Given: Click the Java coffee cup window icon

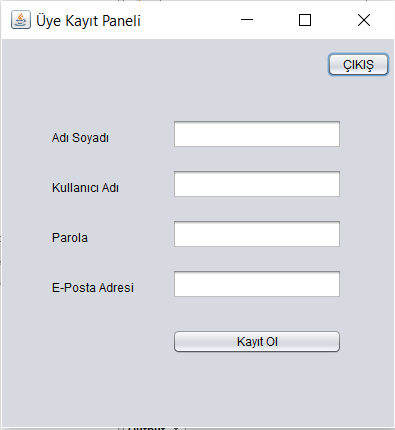Looking at the screenshot, I should click(x=21, y=20).
